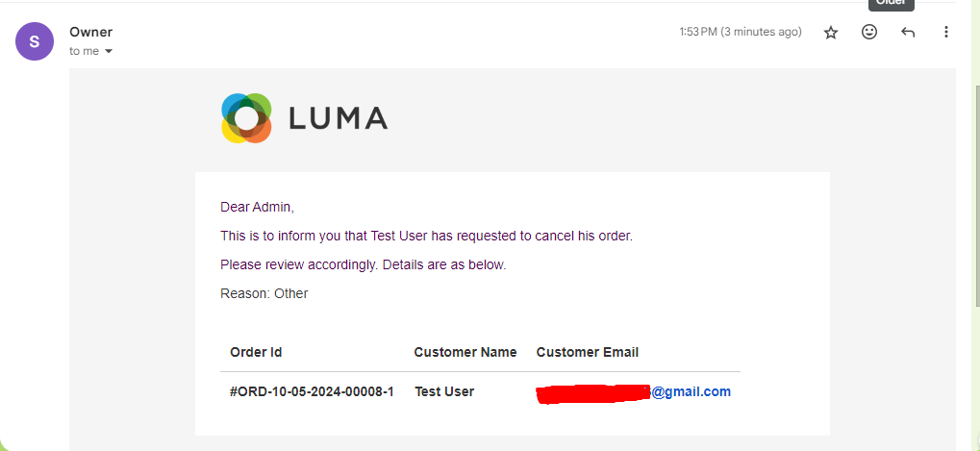Click the Order Id column header
This screenshot has width=980, height=451.
(x=256, y=352)
